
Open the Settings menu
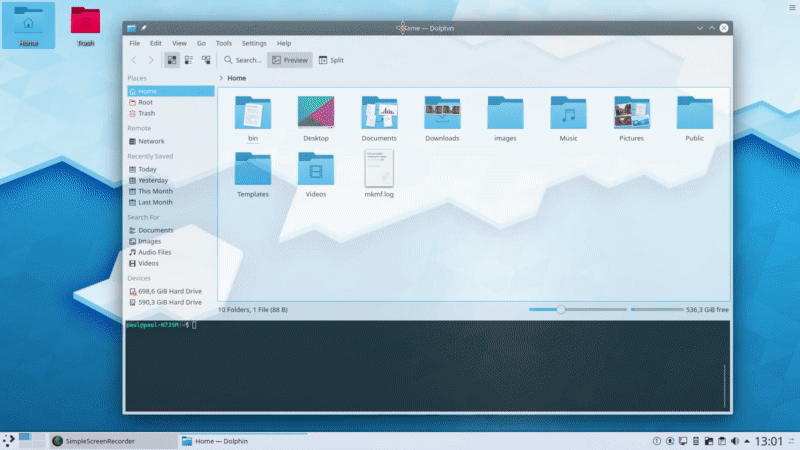254,44
